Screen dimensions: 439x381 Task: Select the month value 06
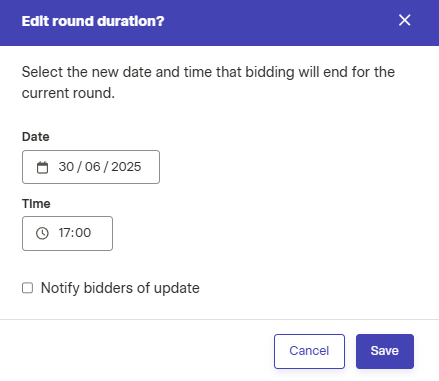tap(92, 167)
